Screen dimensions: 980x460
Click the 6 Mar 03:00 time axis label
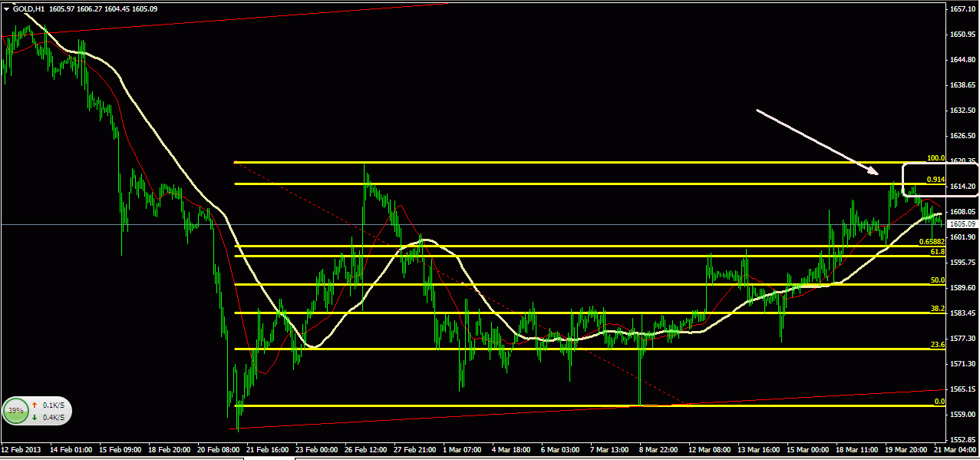561,449
